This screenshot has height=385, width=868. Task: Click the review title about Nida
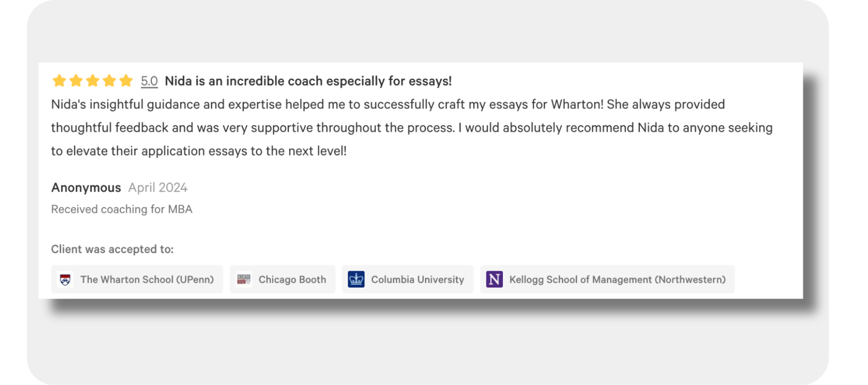tap(308, 81)
